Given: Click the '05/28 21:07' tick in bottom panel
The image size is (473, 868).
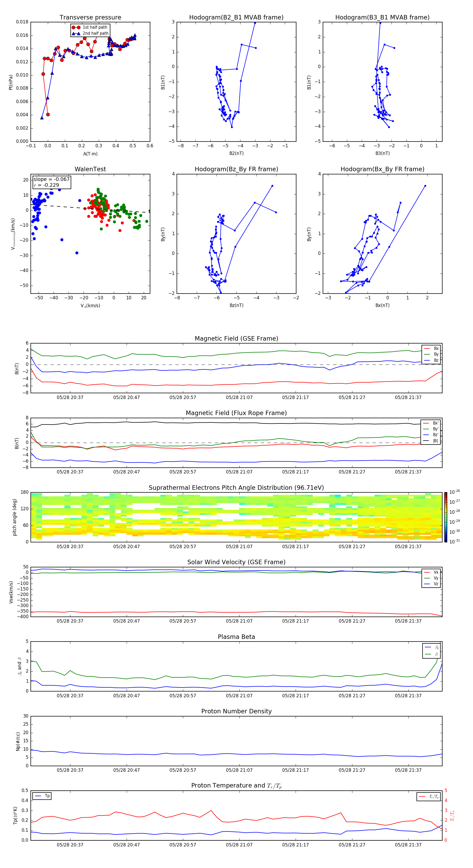Looking at the screenshot, I should [239, 845].
